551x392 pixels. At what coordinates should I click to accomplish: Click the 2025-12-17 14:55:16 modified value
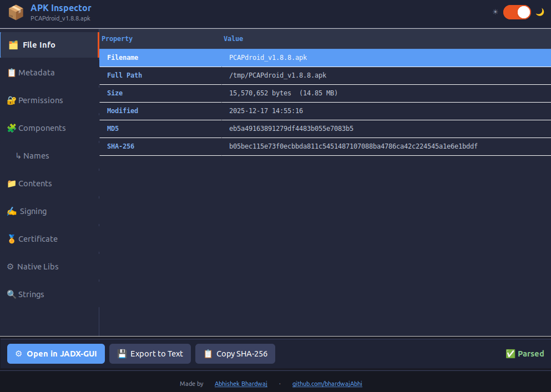tap(266, 111)
